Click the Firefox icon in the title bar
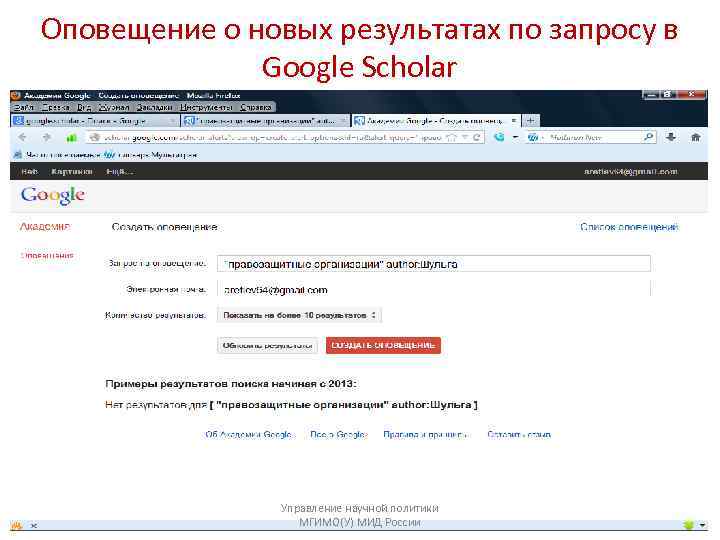This screenshot has height=540, width=720. click(16, 96)
